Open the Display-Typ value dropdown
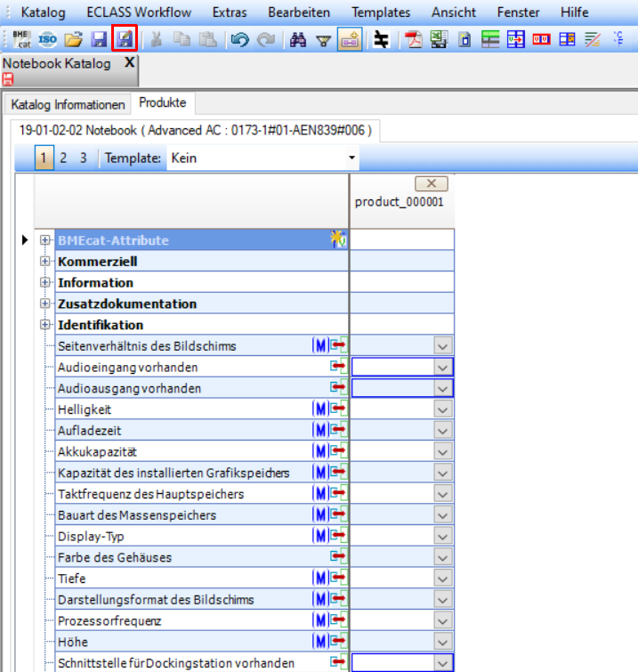 pos(442,536)
